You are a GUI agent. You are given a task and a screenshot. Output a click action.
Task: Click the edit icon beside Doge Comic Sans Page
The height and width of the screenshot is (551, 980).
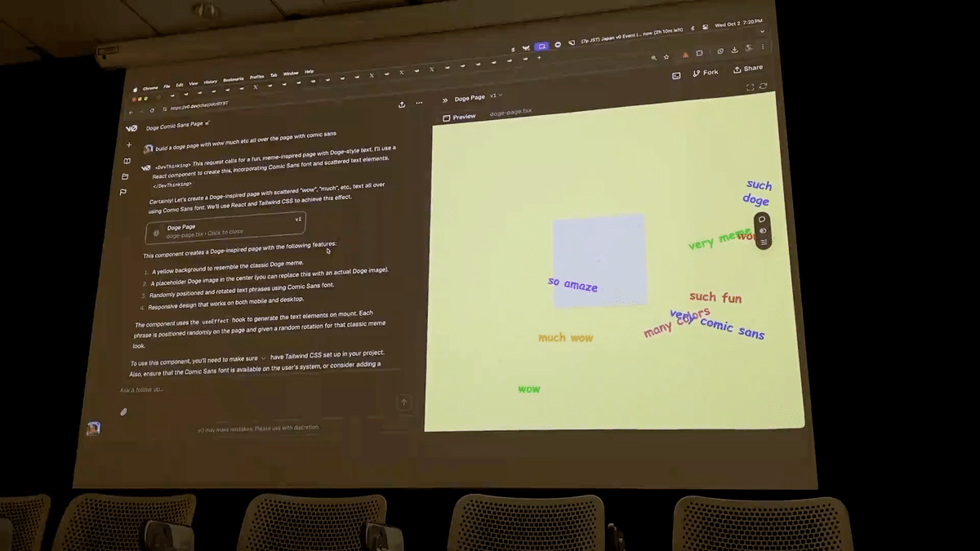click(x=207, y=123)
